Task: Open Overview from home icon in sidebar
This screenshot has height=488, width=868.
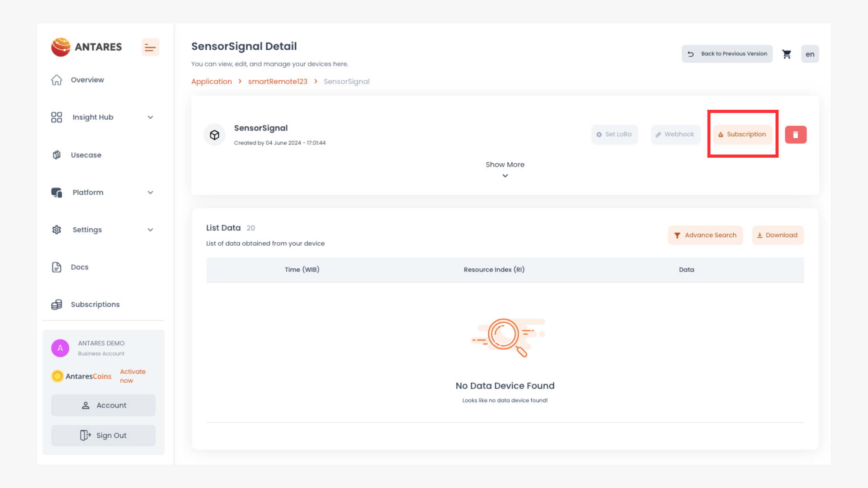Action: click(x=57, y=80)
